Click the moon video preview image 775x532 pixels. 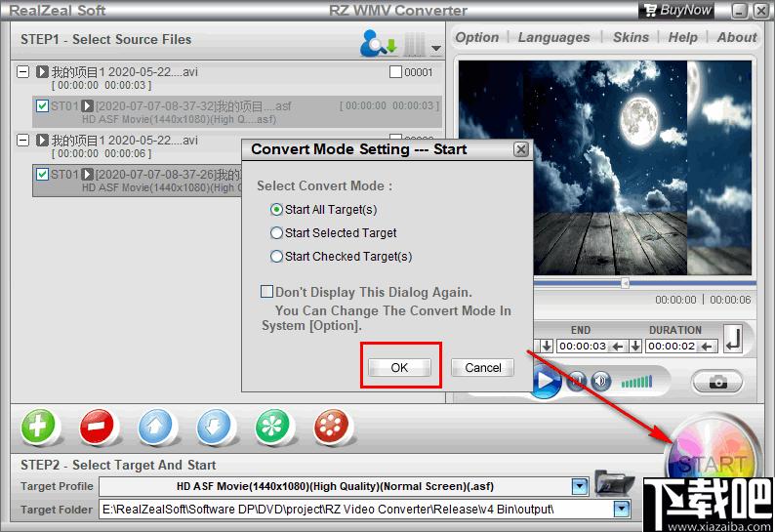coord(605,168)
